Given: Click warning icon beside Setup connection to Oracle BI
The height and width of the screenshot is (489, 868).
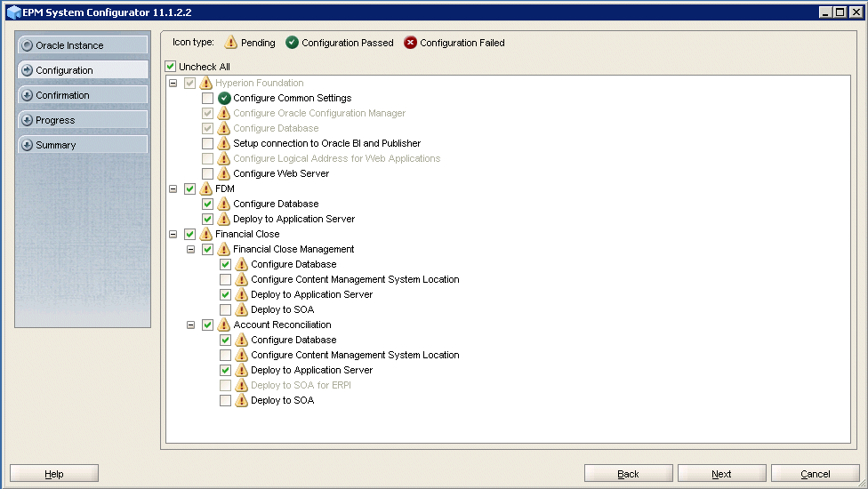Looking at the screenshot, I should point(223,143).
